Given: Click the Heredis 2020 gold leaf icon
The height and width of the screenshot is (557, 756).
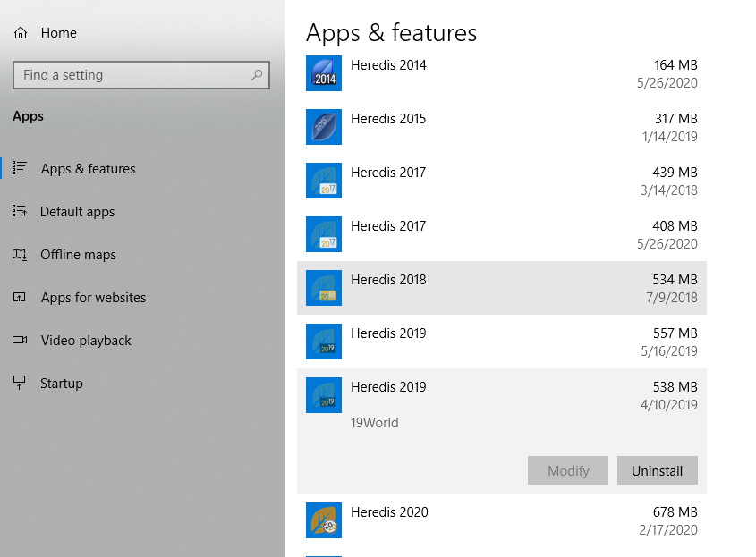Looking at the screenshot, I should pos(324,520).
